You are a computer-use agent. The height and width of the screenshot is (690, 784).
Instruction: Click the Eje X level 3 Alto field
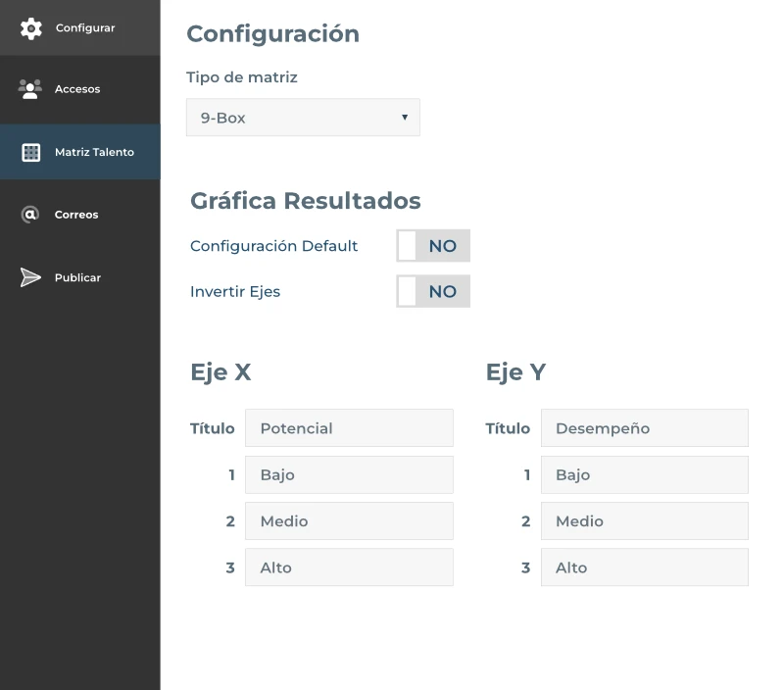(x=349, y=567)
